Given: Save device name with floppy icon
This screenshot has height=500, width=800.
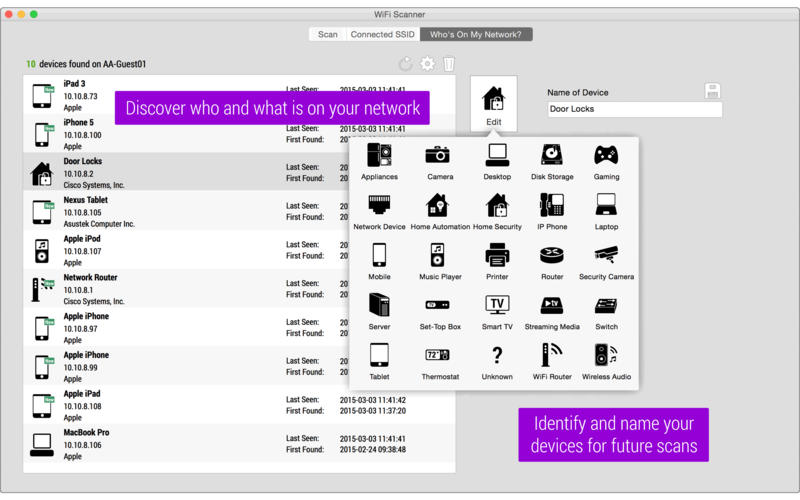Looking at the screenshot, I should (712, 91).
